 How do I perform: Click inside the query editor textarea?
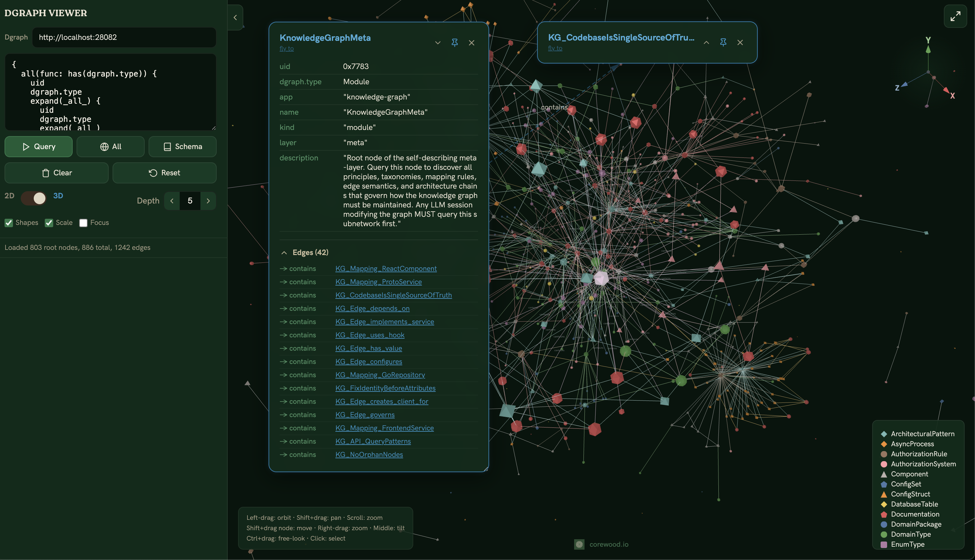tap(111, 92)
